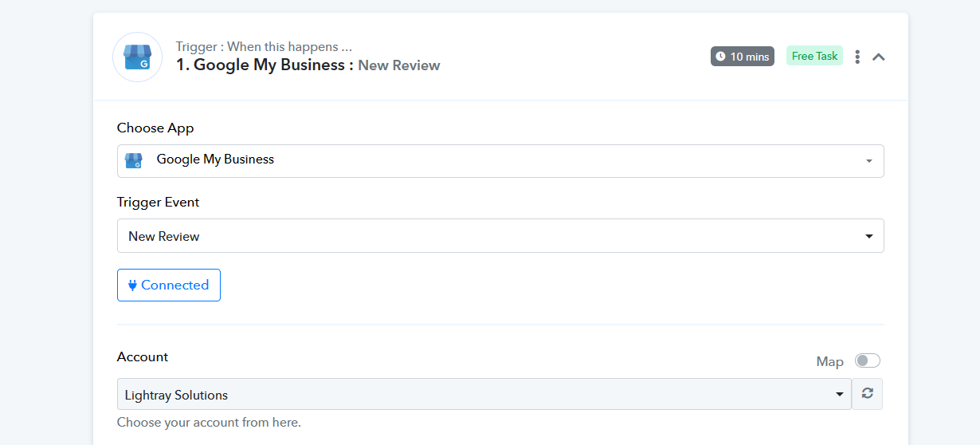Click the clock icon in 10 mins badge
The image size is (980, 445).
pos(720,57)
